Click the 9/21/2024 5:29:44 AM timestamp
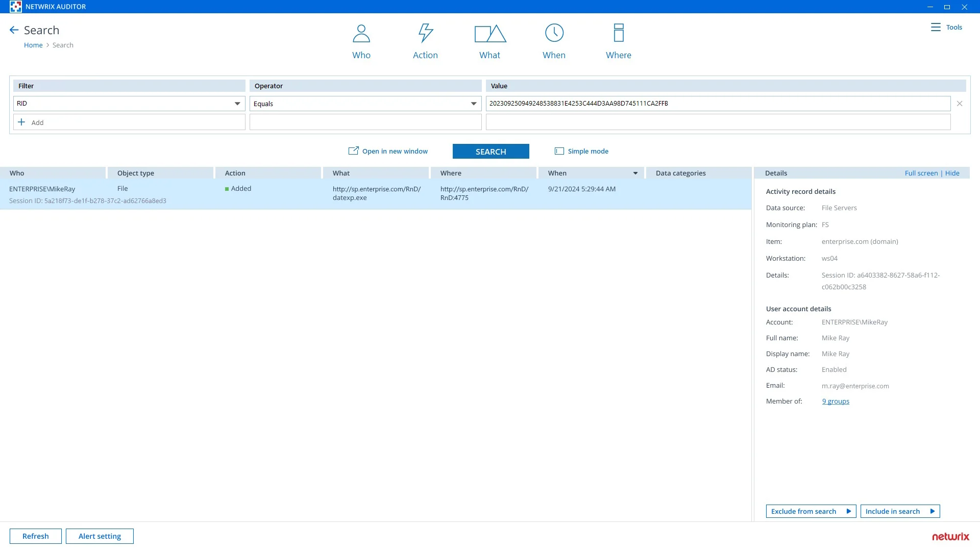Image resolution: width=980 pixels, height=551 pixels. tap(582, 189)
